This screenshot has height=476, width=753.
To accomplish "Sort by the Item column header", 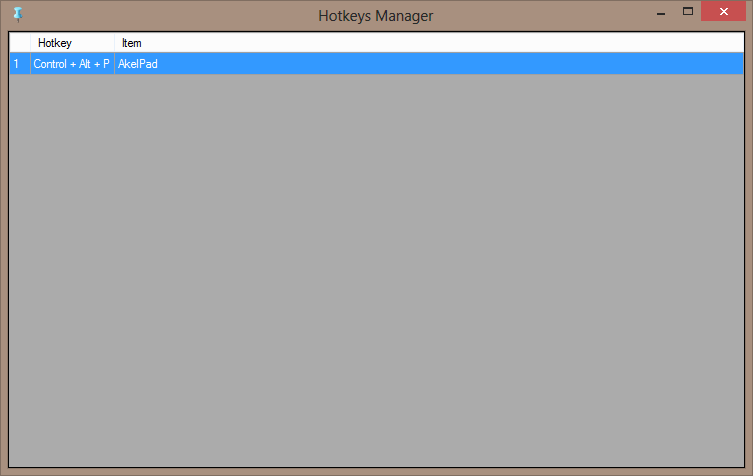I will (429, 43).
